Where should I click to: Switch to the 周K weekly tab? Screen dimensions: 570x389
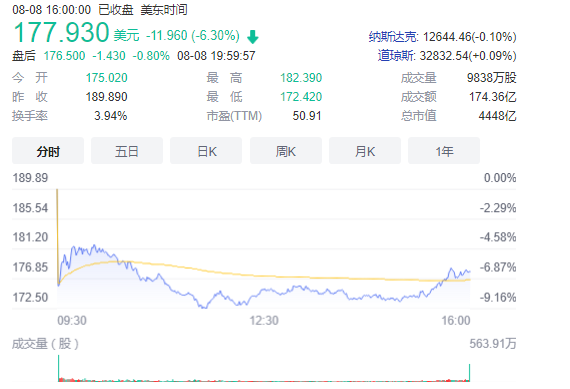tap(286, 151)
